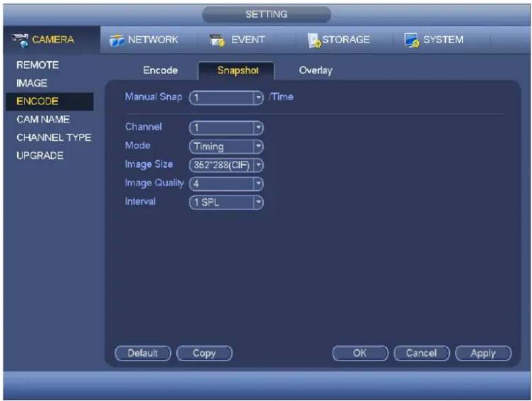This screenshot has height=401, width=532.
Task: Select REMOTE in the left sidebar
Action: coord(38,65)
